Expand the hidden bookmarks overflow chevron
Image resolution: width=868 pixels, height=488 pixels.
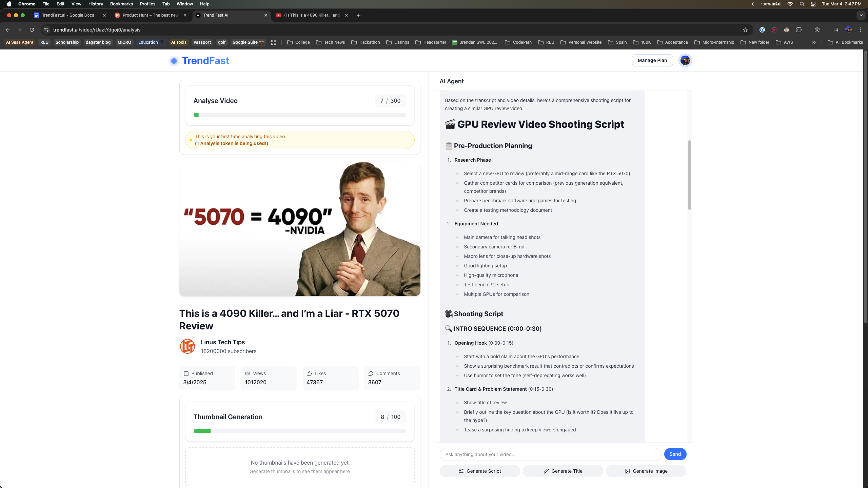click(814, 42)
